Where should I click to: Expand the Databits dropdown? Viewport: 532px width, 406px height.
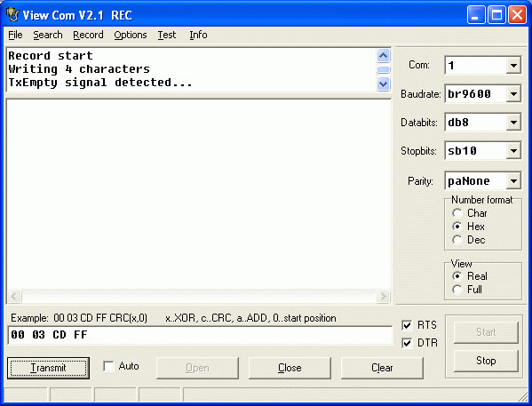pos(513,123)
